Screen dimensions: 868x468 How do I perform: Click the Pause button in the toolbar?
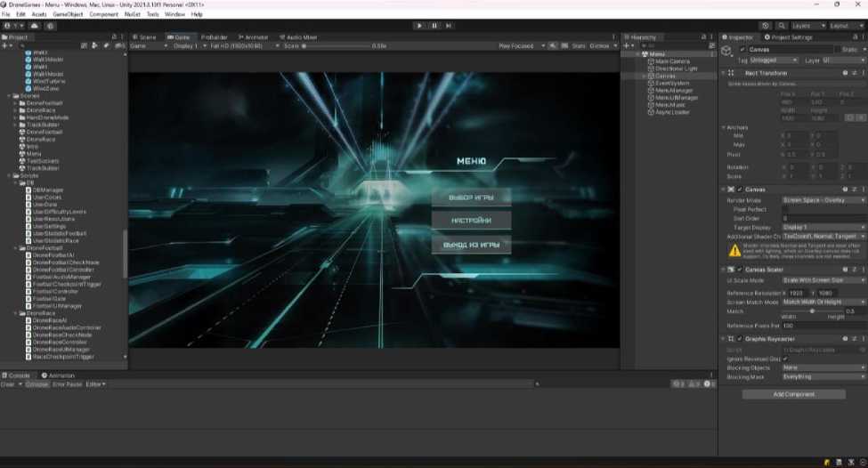pyautogui.click(x=434, y=26)
